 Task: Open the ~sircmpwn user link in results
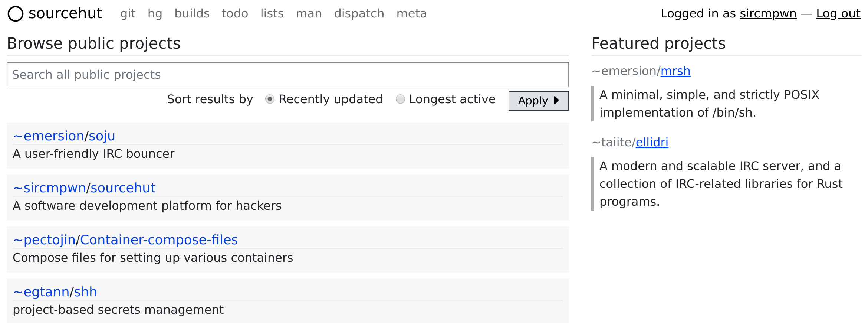click(49, 188)
